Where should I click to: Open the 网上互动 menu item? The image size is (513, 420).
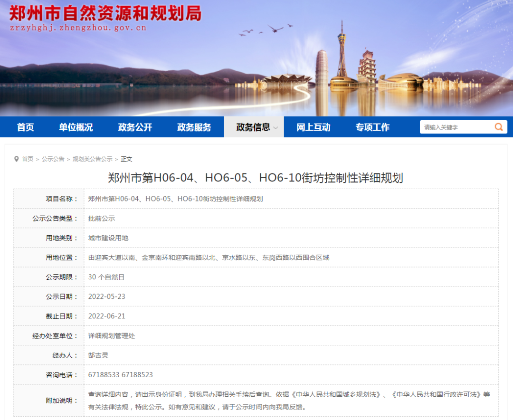pyautogui.click(x=313, y=127)
